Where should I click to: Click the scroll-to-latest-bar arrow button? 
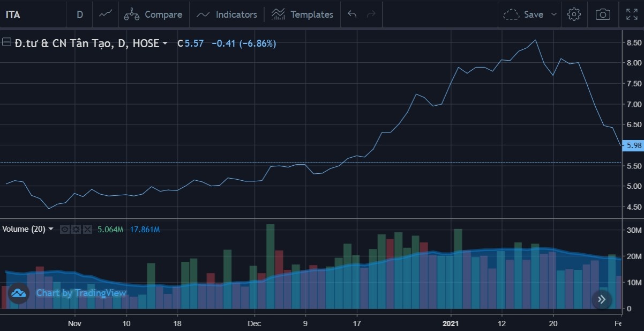pos(602,299)
